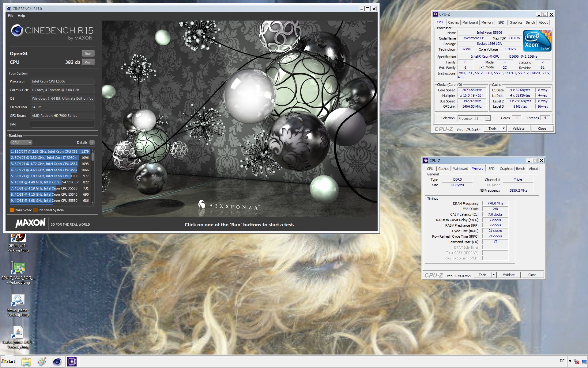
Task: Click Validate in lower CPU-Z window
Action: 509,275
